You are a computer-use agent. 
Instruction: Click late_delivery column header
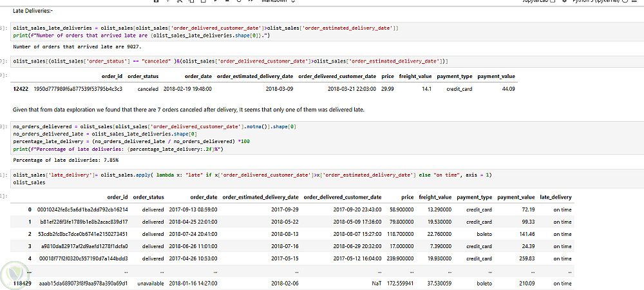click(555, 197)
